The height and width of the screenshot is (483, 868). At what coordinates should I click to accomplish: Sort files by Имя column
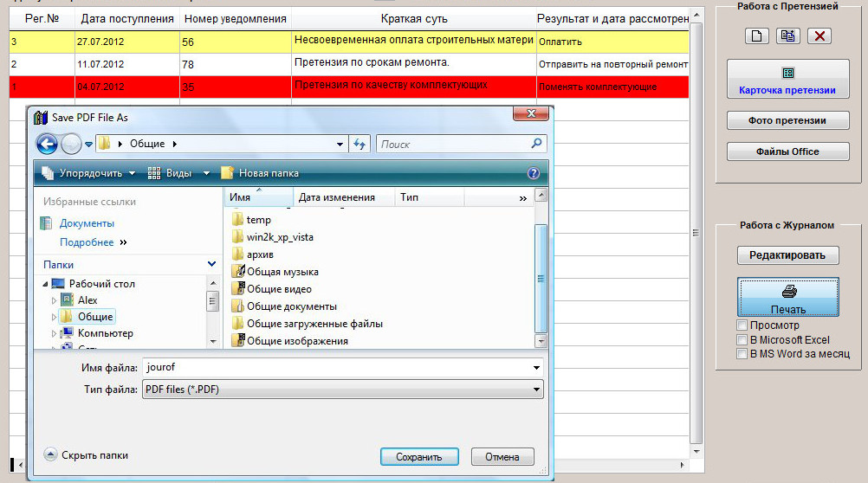coord(258,197)
